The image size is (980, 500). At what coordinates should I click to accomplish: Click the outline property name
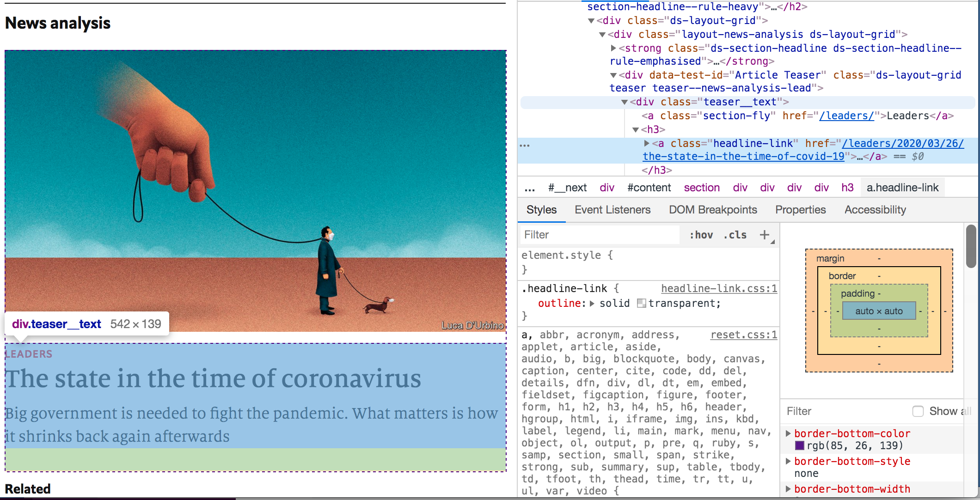[x=559, y=303]
